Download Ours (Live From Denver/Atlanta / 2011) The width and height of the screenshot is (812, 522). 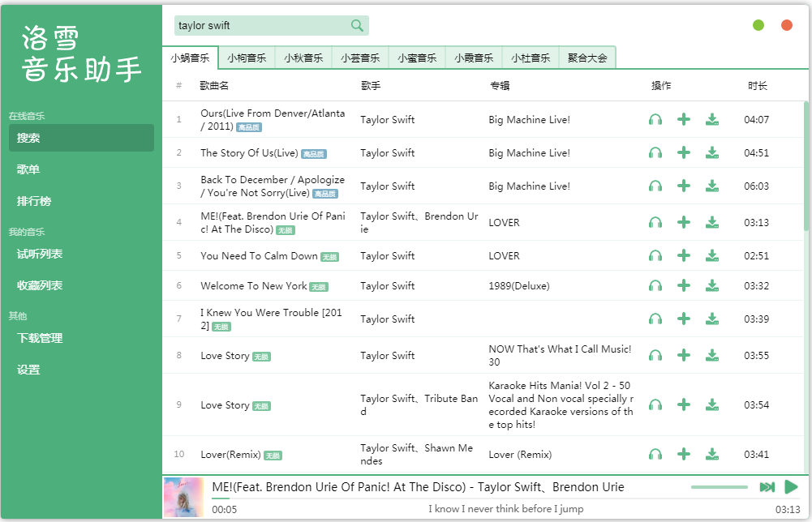click(x=712, y=119)
